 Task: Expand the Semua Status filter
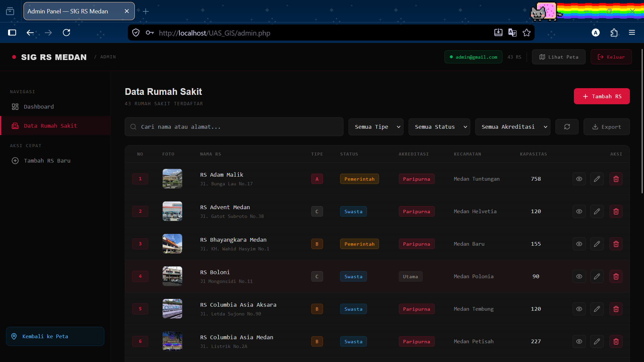point(439,127)
